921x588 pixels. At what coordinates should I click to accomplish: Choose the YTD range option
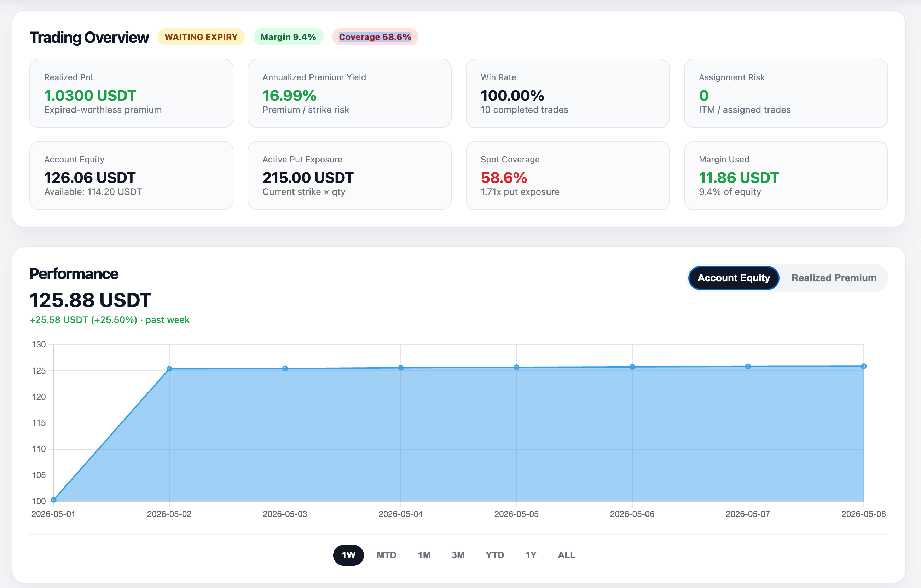pyautogui.click(x=494, y=555)
